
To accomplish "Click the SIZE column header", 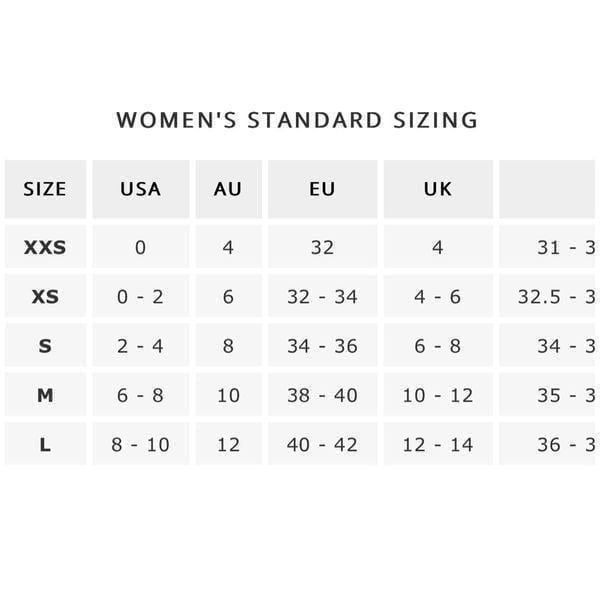I will (x=45, y=189).
